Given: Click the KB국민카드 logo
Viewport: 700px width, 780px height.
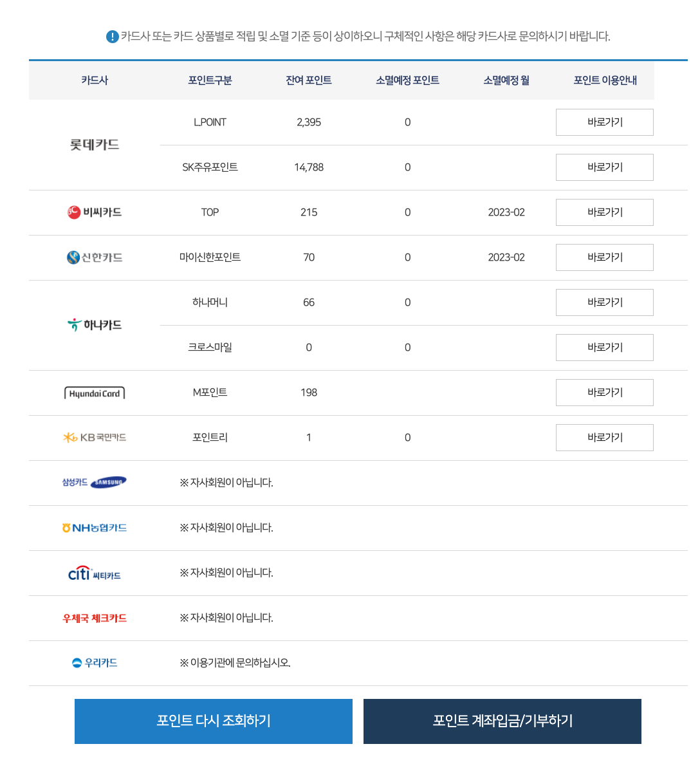Looking at the screenshot, I should 95,438.
